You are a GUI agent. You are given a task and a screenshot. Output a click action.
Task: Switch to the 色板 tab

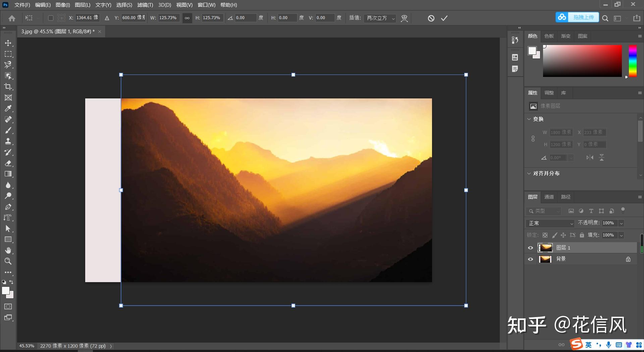549,36
